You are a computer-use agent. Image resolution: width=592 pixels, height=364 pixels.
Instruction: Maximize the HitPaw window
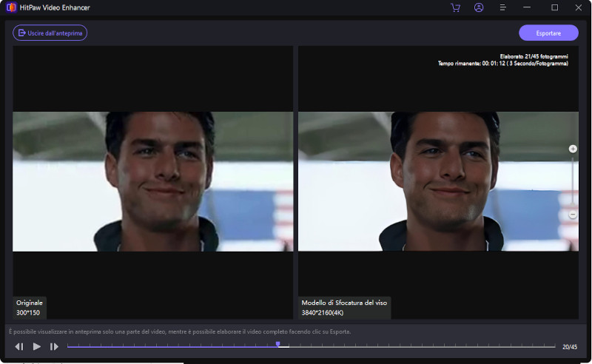(554, 7)
